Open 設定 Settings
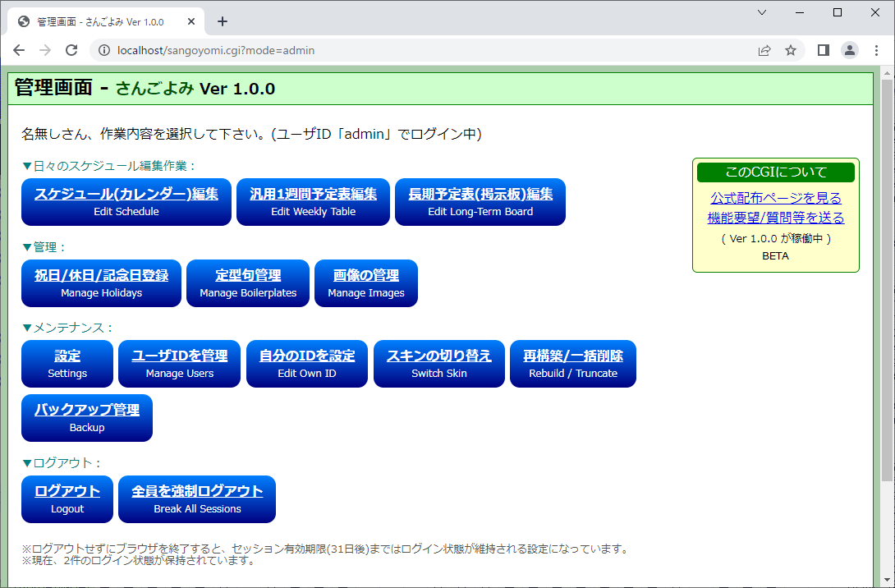 67,364
